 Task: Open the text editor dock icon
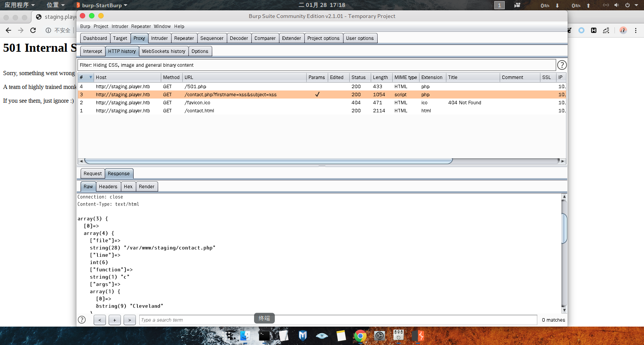(x=284, y=336)
